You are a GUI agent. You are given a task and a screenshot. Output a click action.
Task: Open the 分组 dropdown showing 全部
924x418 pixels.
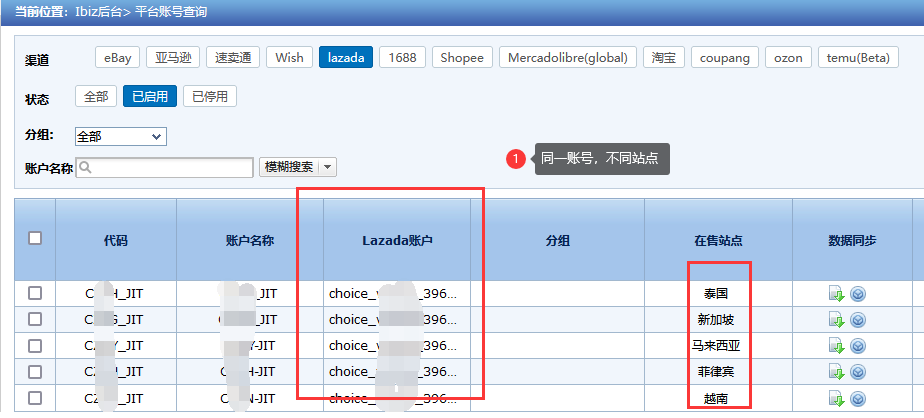point(121,136)
